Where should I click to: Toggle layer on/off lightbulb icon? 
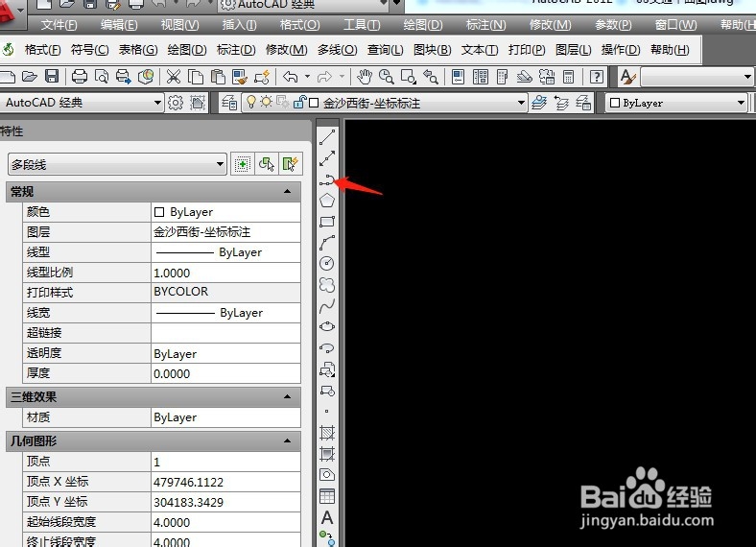coord(250,102)
